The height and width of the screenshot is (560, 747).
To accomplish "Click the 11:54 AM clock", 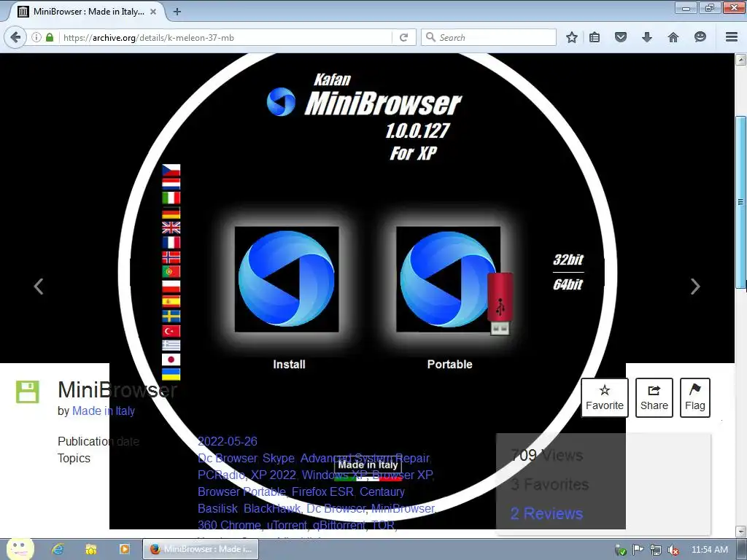I will point(709,550).
